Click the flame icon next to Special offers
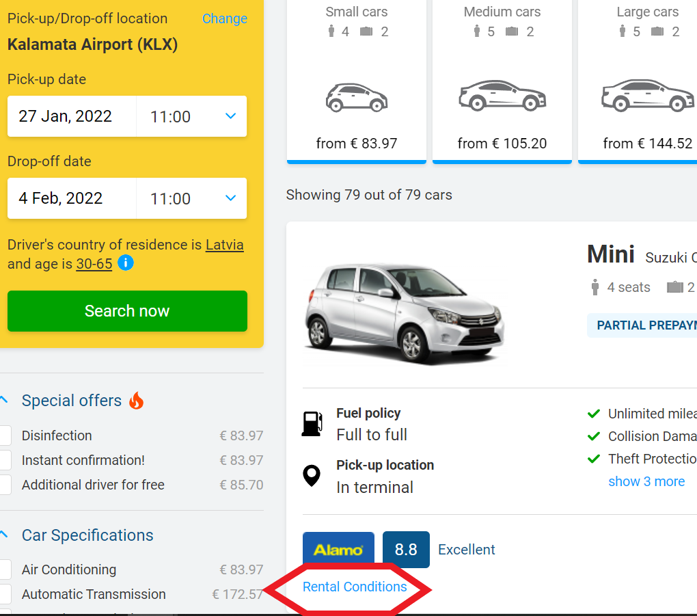The width and height of the screenshot is (697, 616). (x=135, y=401)
